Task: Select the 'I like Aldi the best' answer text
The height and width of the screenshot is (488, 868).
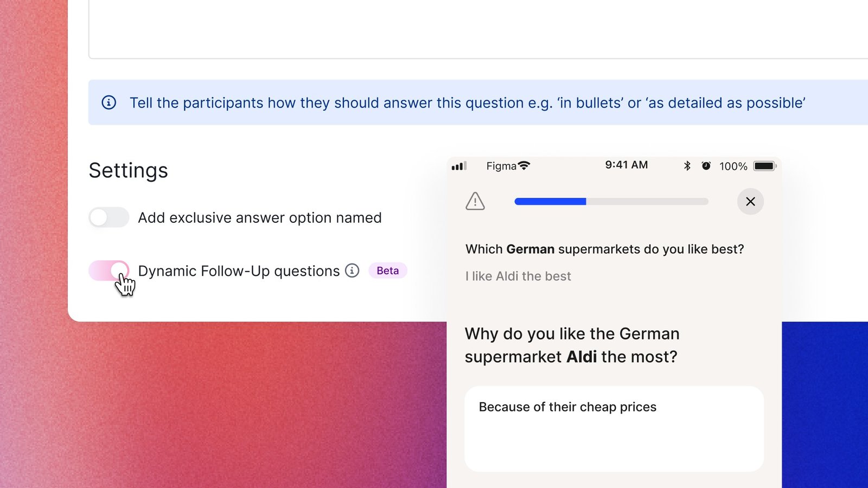Action: click(x=518, y=276)
